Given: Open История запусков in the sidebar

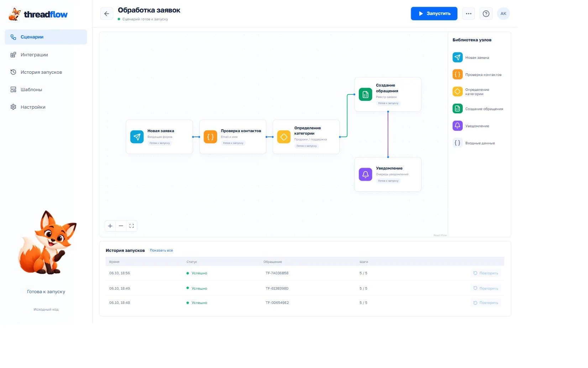Looking at the screenshot, I should 46,72.
